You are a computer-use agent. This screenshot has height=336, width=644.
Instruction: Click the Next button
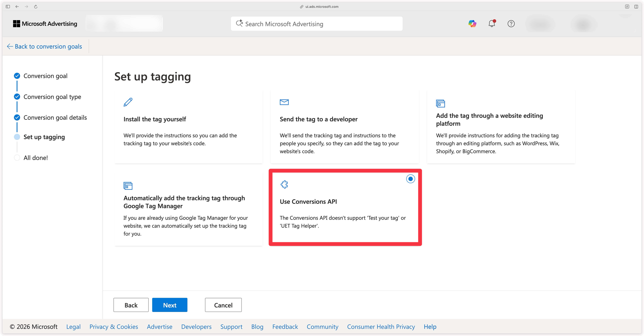[x=170, y=305]
